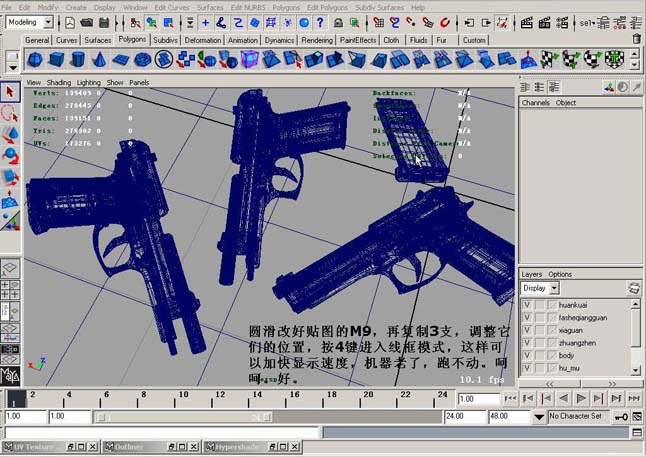Go to start of playback range
646x457 pixels.
click(x=510, y=398)
